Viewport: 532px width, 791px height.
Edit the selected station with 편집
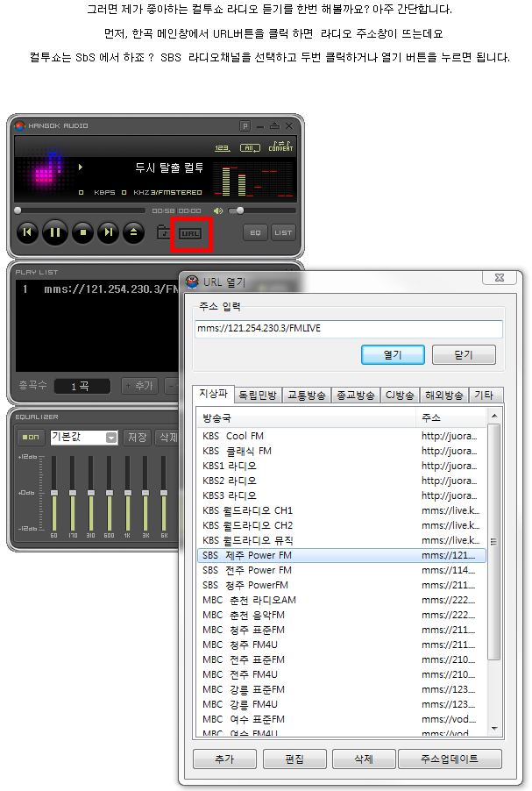point(294,759)
